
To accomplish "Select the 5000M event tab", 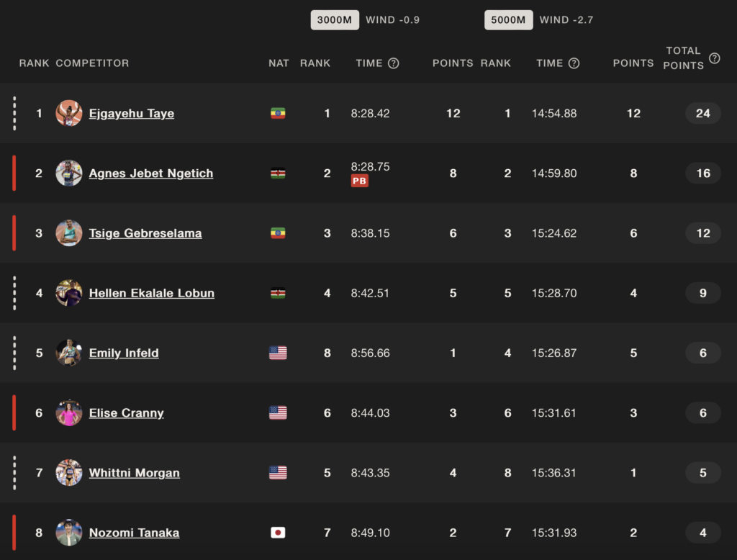I will 509,20.
